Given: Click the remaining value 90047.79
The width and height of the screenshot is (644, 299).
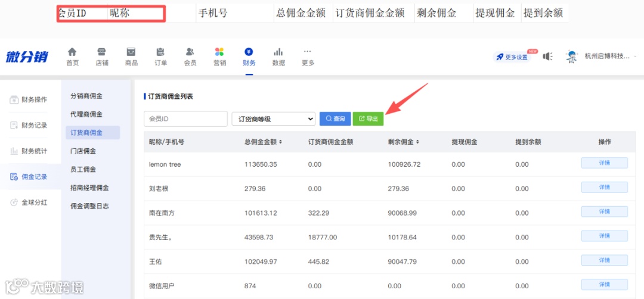Looking at the screenshot, I should 402,261.
